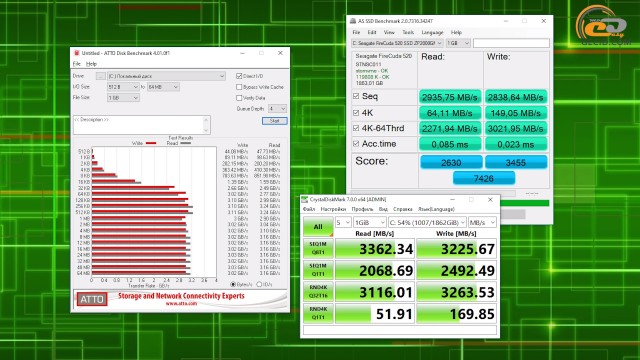Open the MB/s unit dropdown
Image resolution: width=640 pixels, height=360 pixels.
click(x=482, y=222)
